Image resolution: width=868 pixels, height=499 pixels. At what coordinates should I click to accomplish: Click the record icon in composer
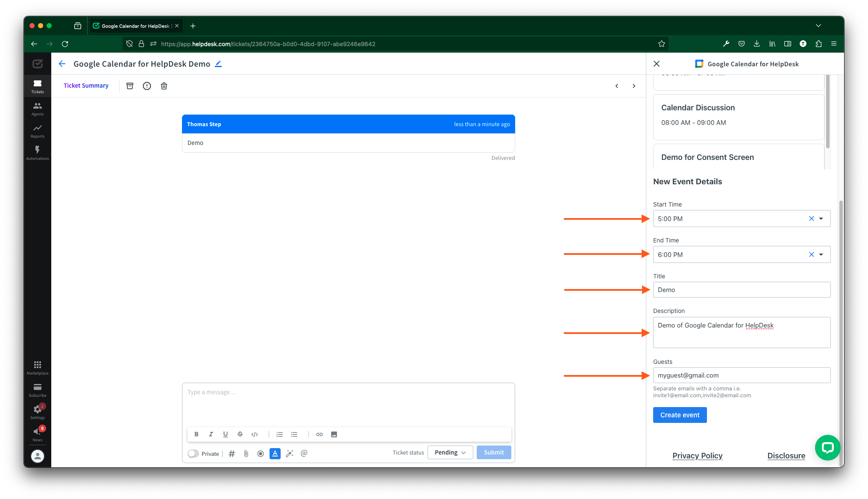pyautogui.click(x=261, y=454)
